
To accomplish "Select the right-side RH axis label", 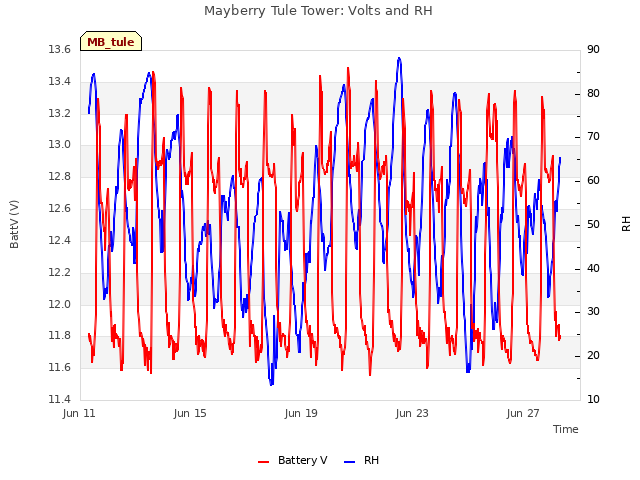I will pos(626,224).
